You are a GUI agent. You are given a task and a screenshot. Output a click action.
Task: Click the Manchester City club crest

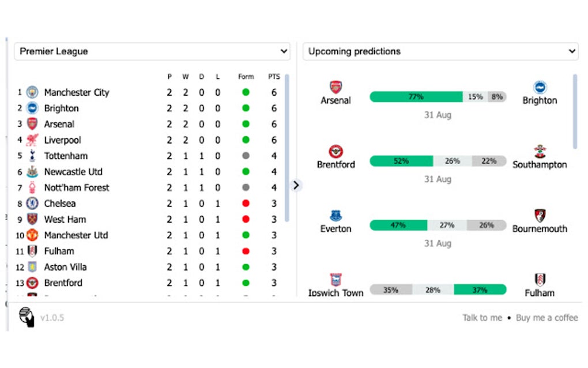(x=33, y=92)
